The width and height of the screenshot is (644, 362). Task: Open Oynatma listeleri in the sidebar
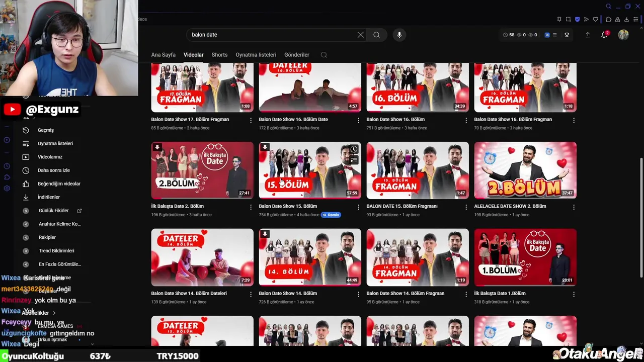pos(55,143)
